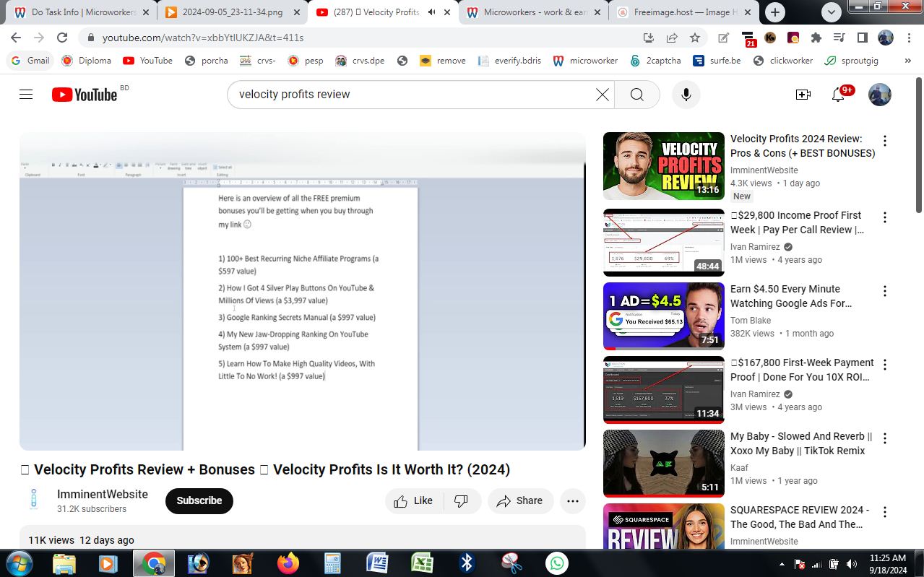Open the notifications bell

[x=839, y=95]
